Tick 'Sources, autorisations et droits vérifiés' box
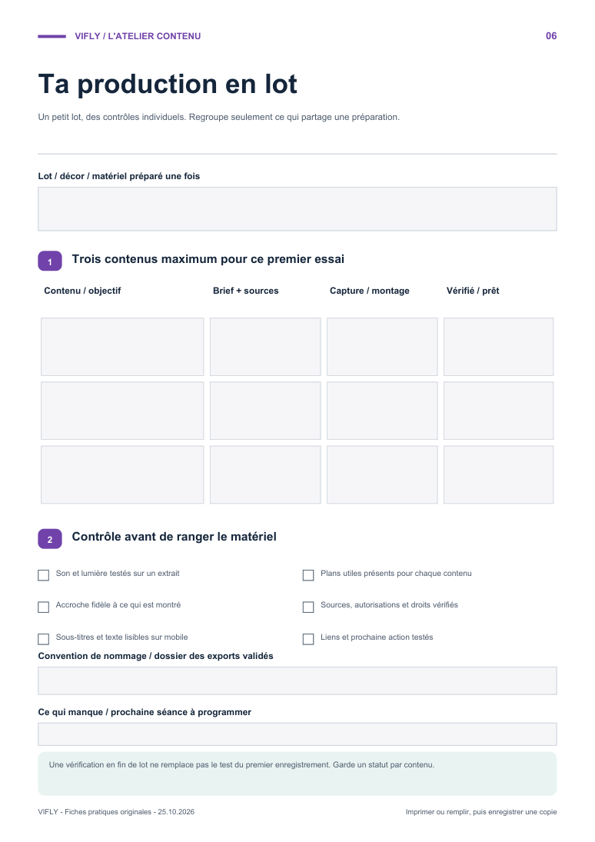Viewport: 595px width, 842px height. coord(308,607)
